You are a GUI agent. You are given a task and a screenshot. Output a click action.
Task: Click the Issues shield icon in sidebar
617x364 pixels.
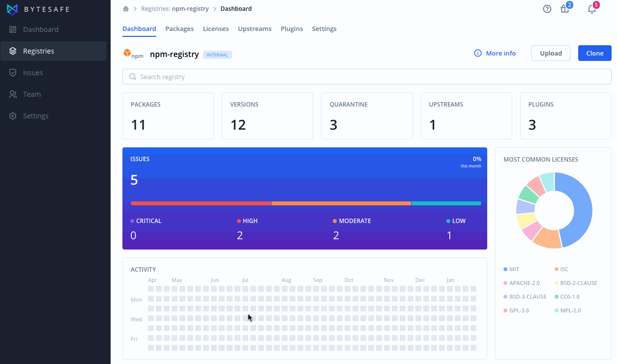(13, 73)
